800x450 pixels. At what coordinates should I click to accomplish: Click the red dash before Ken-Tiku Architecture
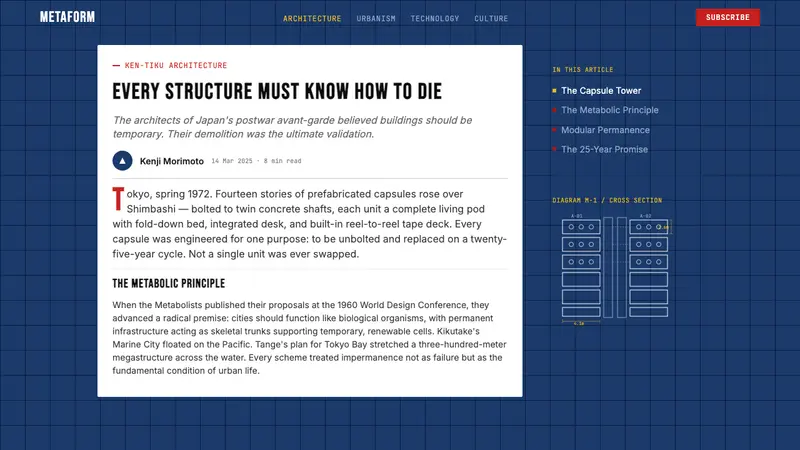coord(116,66)
